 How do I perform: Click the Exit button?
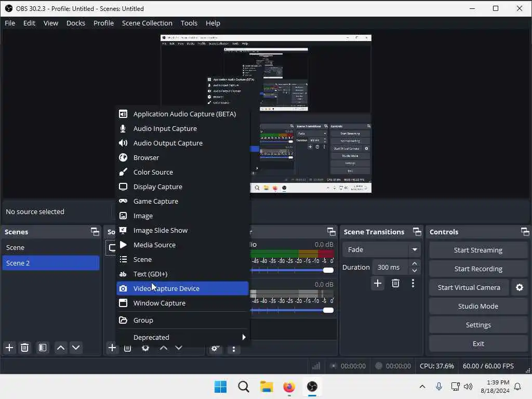click(478, 344)
